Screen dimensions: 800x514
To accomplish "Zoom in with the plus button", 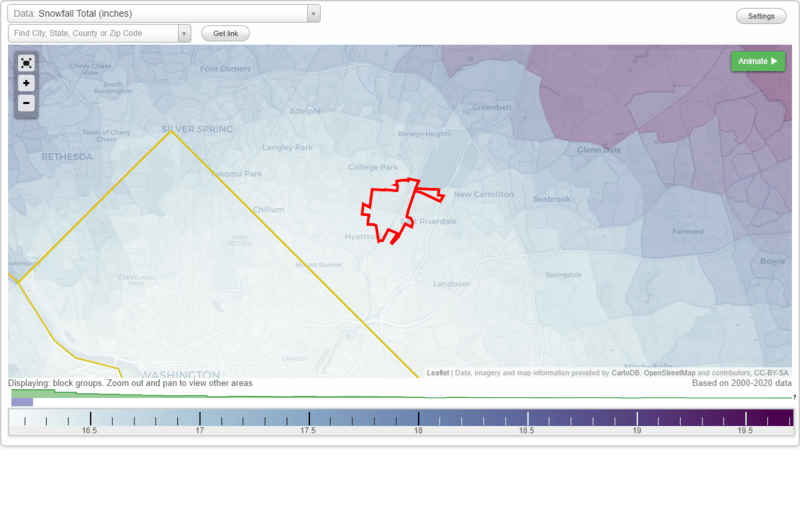I will 26,83.
